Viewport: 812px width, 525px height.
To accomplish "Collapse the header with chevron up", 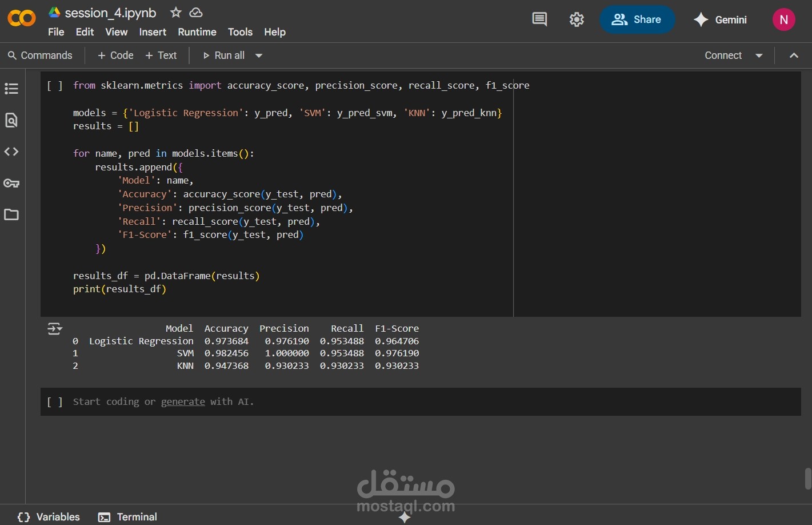I will click(794, 55).
